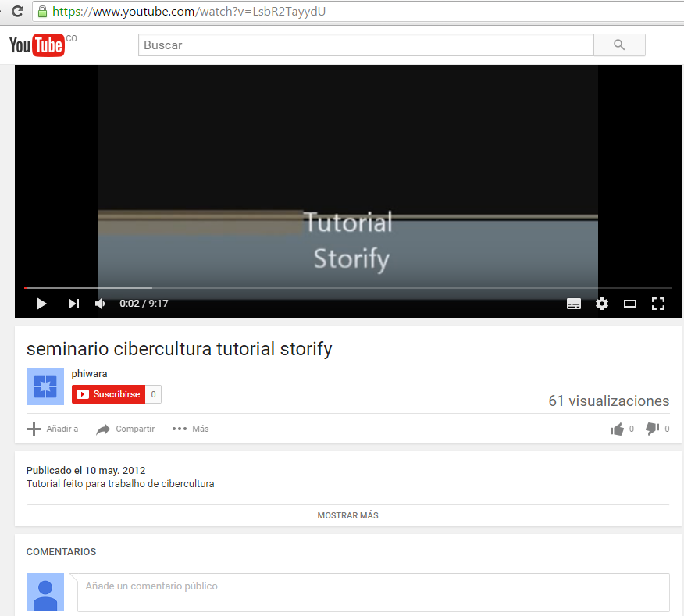This screenshot has width=684, height=616.
Task: Click the description Tutorial feito para trabalho
Action: tap(120, 484)
